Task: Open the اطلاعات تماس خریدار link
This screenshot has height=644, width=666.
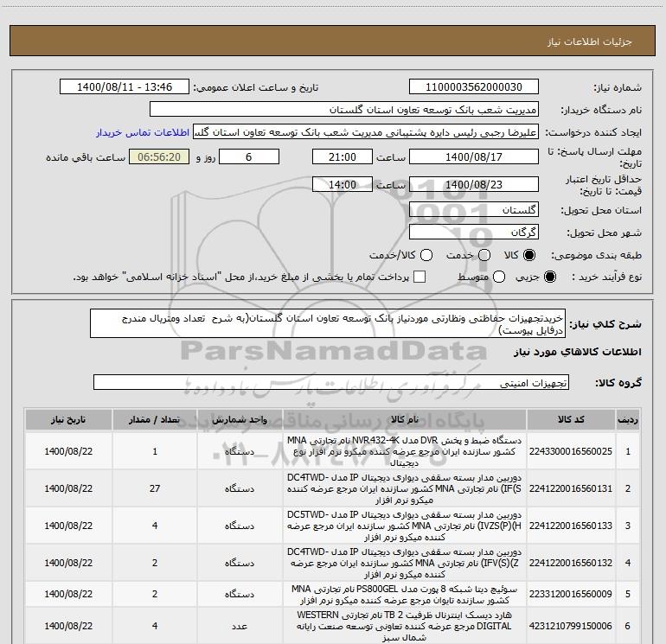Action: pyautogui.click(x=143, y=132)
